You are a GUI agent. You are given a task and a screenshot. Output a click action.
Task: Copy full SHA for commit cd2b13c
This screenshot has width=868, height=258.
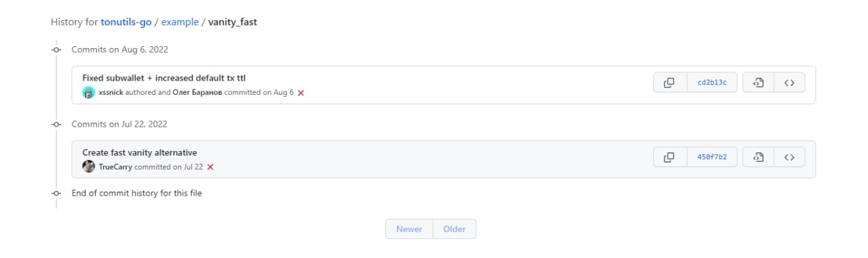[x=670, y=83]
